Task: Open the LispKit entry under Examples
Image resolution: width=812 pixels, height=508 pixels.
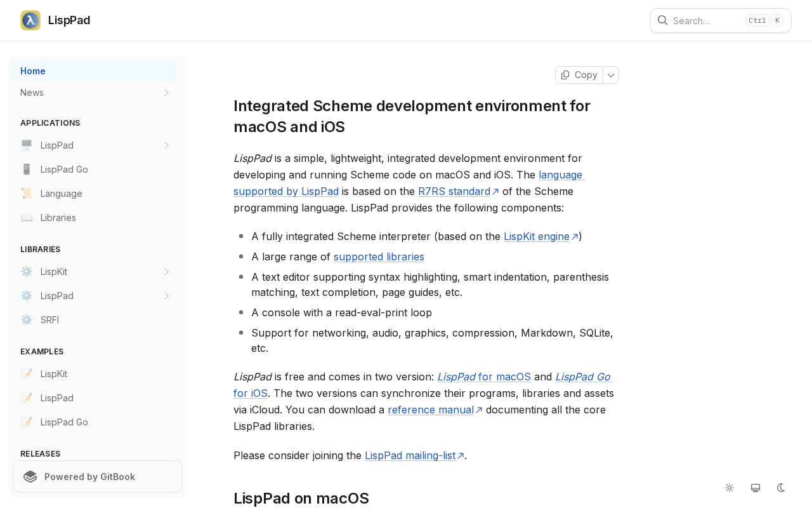Action: point(54,374)
